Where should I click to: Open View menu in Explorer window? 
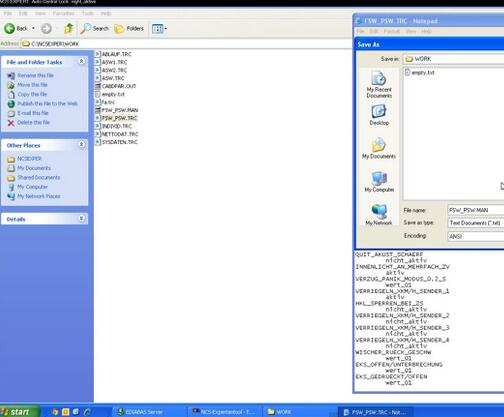click(x=40, y=13)
